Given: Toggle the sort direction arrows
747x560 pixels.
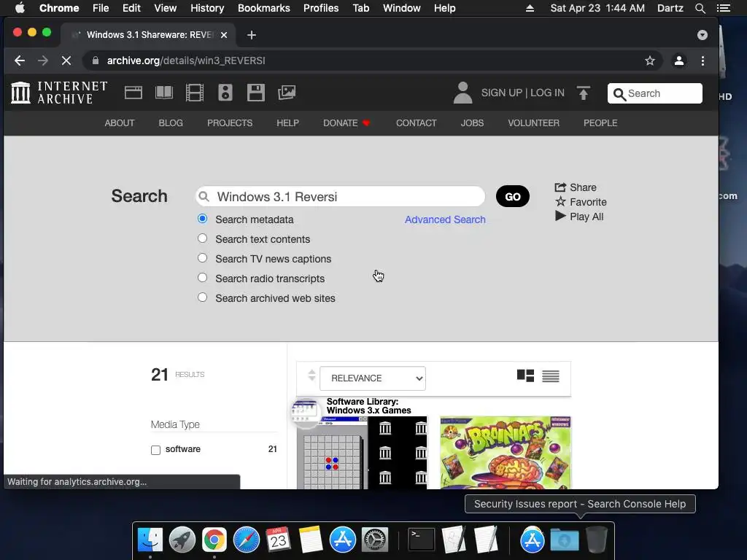Looking at the screenshot, I should point(311,376).
